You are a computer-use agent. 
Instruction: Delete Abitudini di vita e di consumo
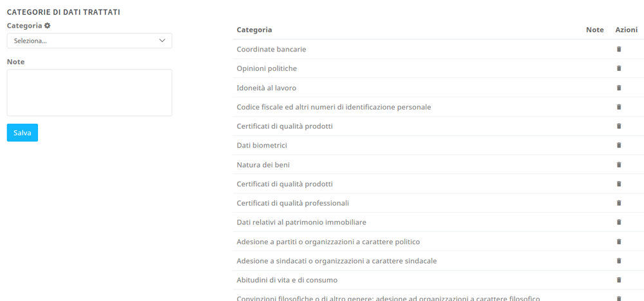click(x=619, y=280)
